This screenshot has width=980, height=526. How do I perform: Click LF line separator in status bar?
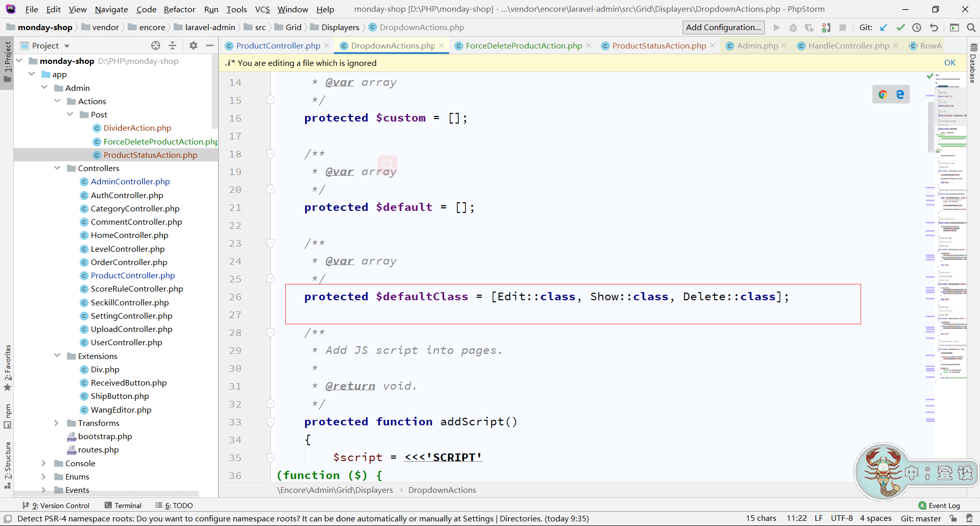pyautogui.click(x=818, y=518)
